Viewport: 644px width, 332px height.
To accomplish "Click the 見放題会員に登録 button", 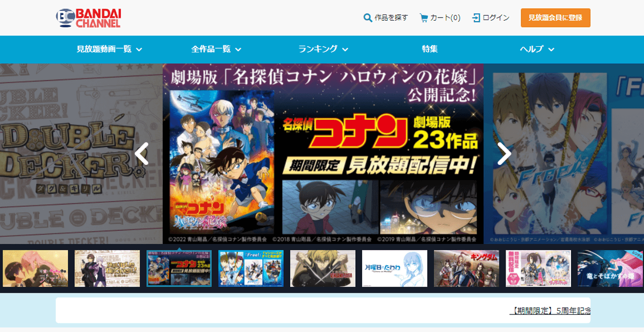I will (x=555, y=18).
